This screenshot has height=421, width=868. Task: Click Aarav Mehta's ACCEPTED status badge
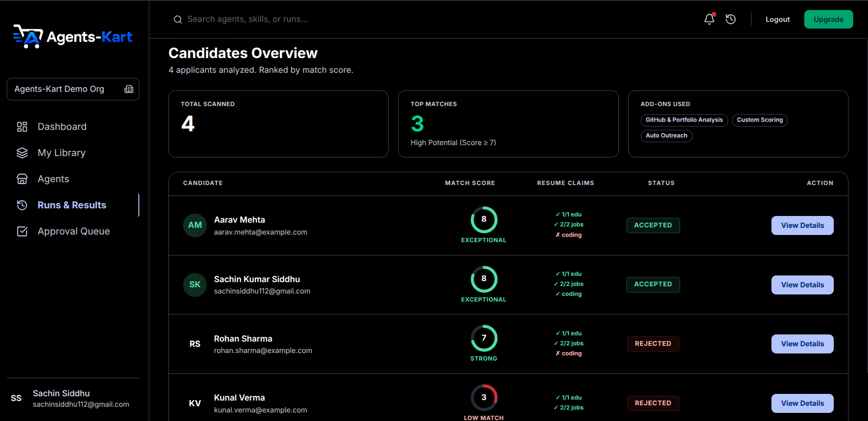point(653,225)
